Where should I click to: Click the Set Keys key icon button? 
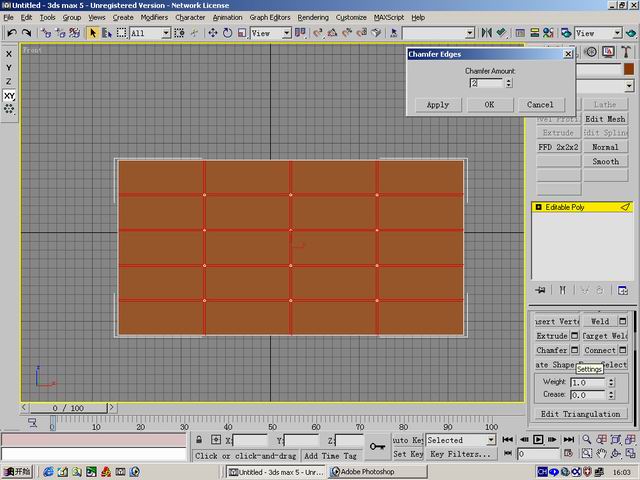tap(377, 447)
